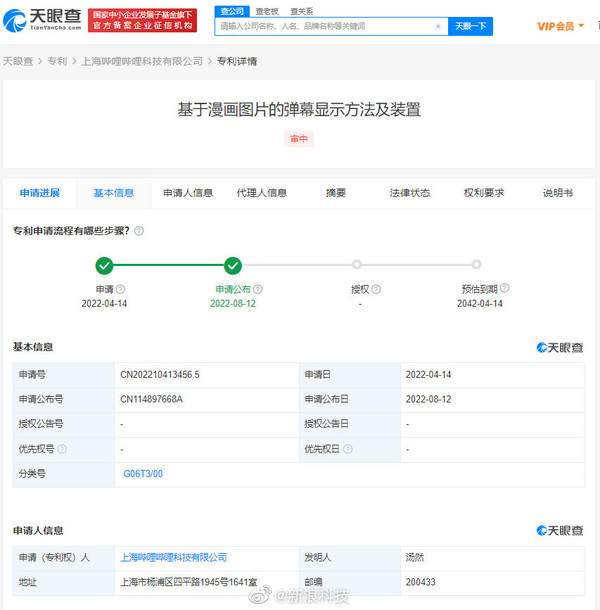Open applicant link 上海哔哩哔哩科技有限公司
Screen dimensions: 600x610
pyautogui.click(x=174, y=557)
